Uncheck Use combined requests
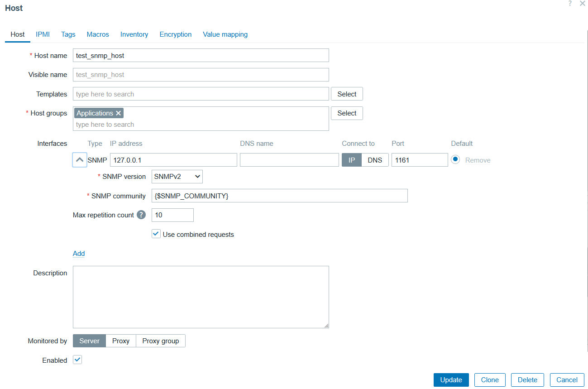The image size is (588, 389). pyautogui.click(x=156, y=234)
